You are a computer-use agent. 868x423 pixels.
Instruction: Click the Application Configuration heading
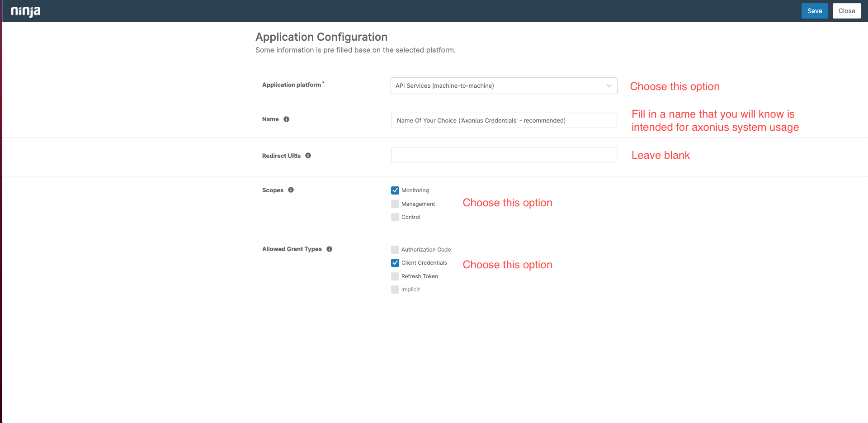(321, 37)
